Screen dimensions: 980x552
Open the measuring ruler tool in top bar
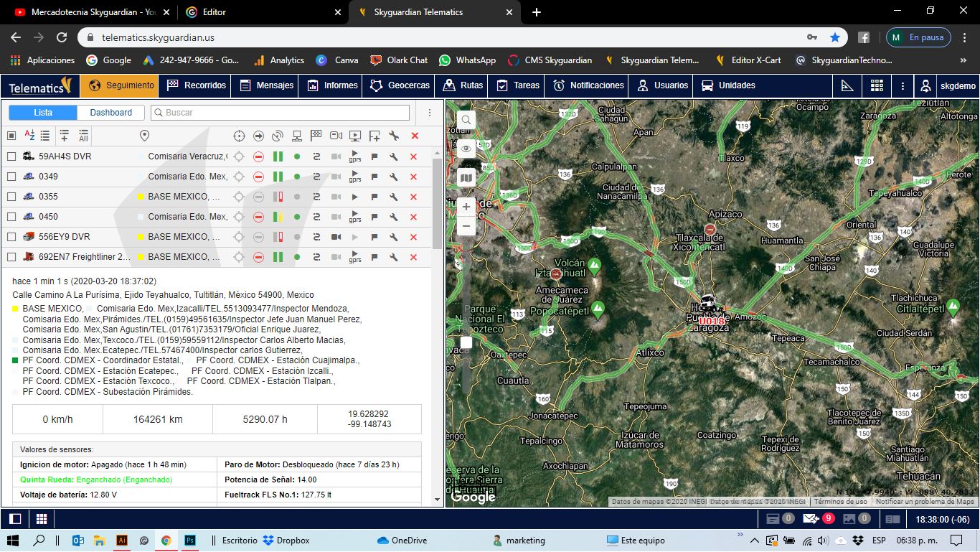pos(847,85)
